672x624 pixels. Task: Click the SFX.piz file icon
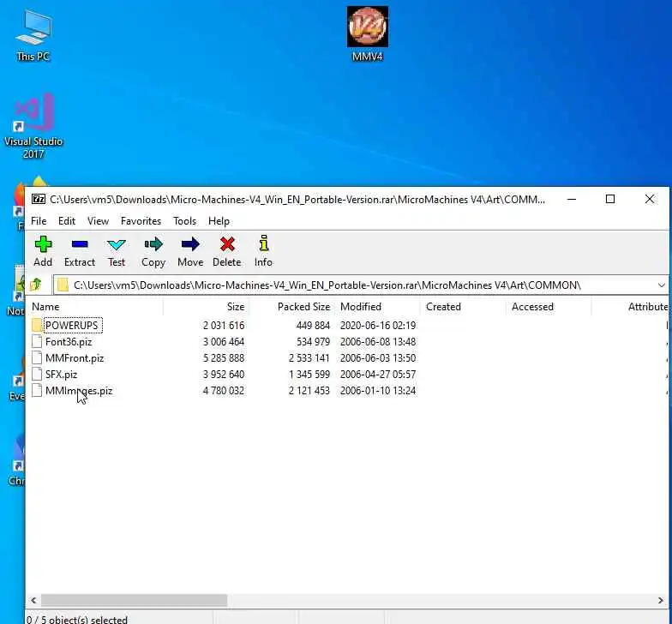[37, 374]
